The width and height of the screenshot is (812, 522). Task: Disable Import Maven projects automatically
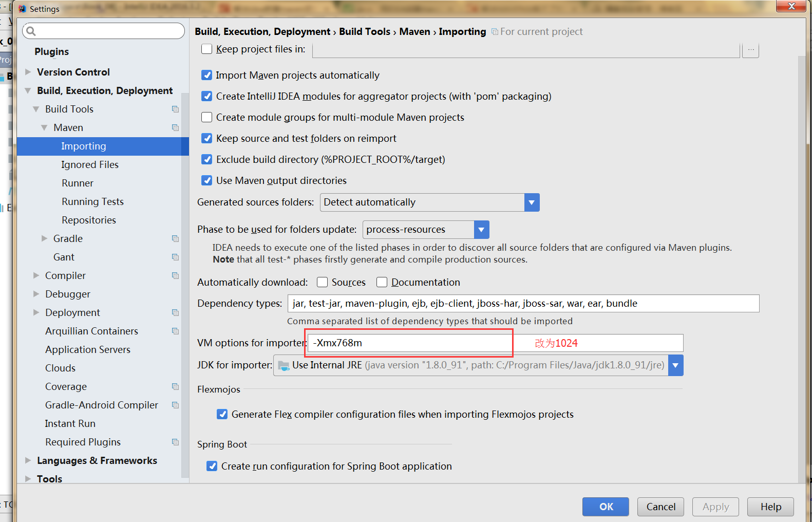(x=206, y=75)
